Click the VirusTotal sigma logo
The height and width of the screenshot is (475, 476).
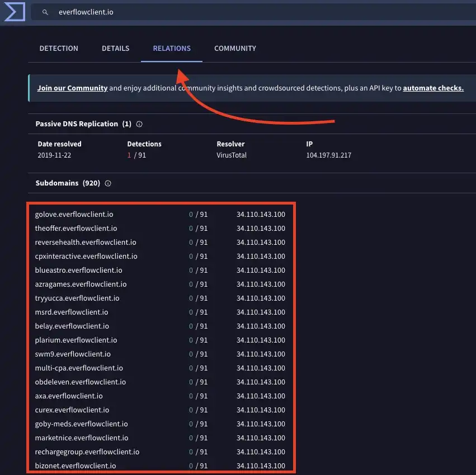15,12
